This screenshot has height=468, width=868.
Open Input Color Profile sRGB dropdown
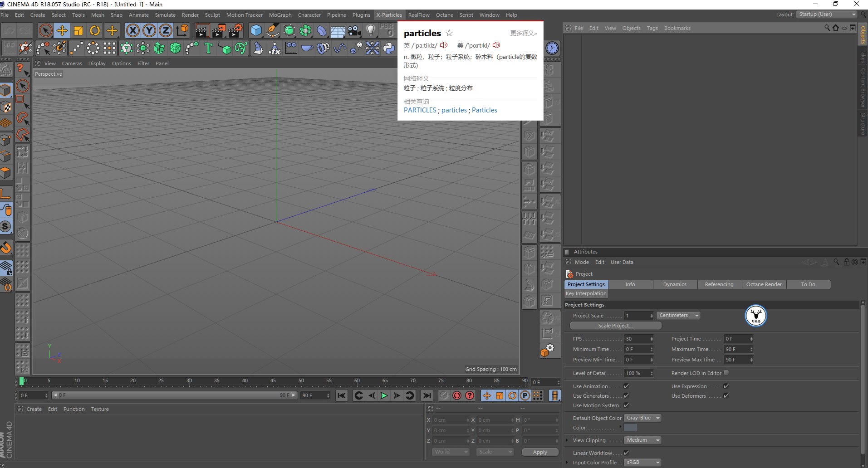pyautogui.click(x=642, y=463)
